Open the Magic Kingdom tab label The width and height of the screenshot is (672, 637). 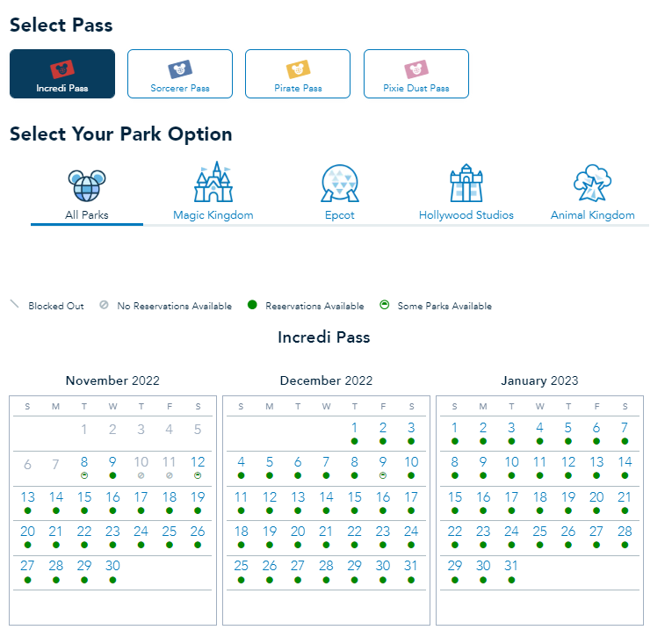click(213, 215)
